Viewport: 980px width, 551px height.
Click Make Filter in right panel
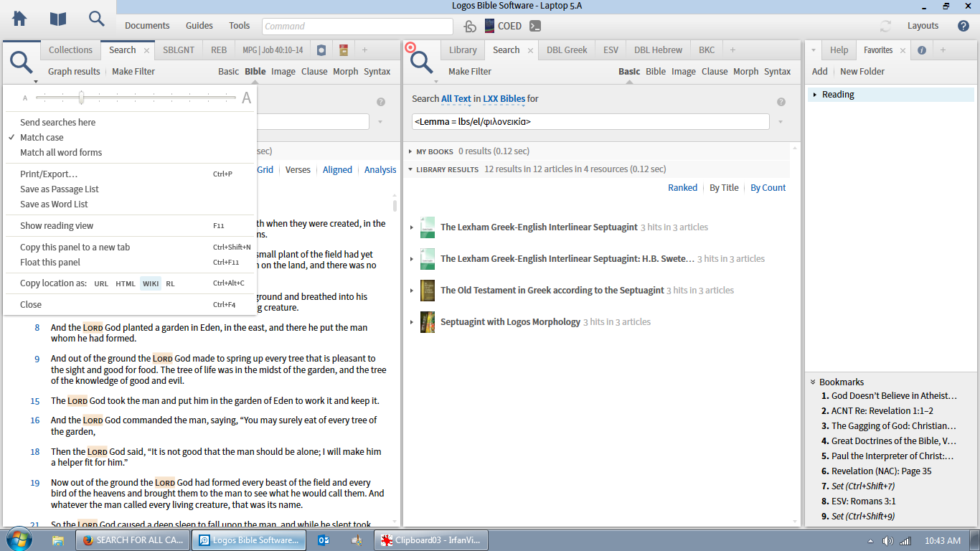pos(470,72)
